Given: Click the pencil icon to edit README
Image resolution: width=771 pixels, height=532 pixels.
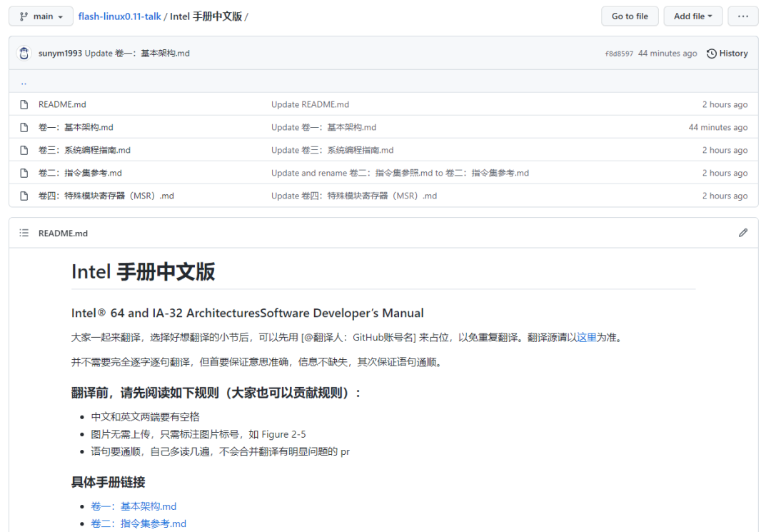Looking at the screenshot, I should (743, 232).
